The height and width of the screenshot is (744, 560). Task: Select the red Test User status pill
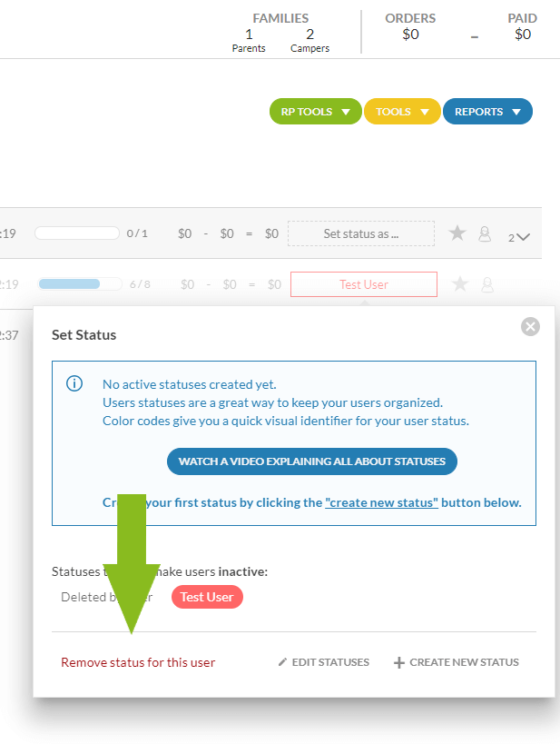tap(207, 597)
